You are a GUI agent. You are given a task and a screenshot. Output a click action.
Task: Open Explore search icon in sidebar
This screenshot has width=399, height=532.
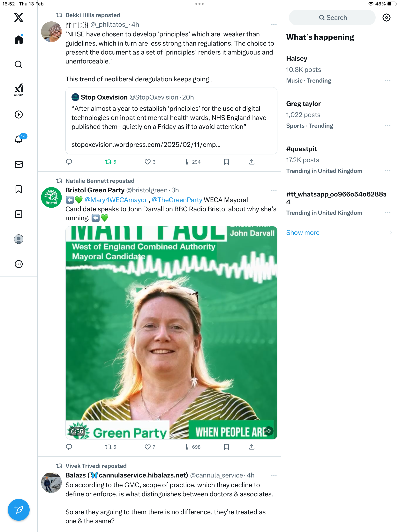pyautogui.click(x=19, y=64)
